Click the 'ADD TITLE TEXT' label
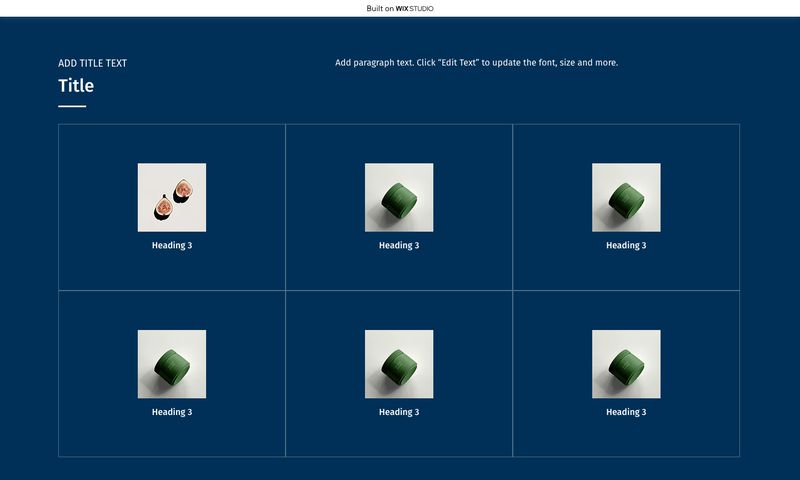Viewport: 800px width, 480px height. 92,63
